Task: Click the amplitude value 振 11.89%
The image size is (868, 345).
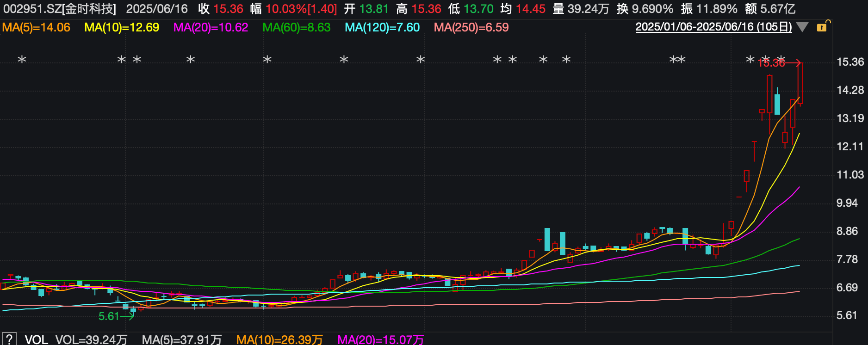Action: (709, 9)
